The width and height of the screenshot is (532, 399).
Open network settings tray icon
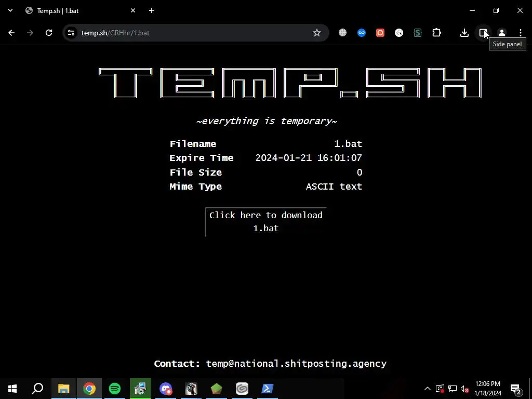pos(453,389)
